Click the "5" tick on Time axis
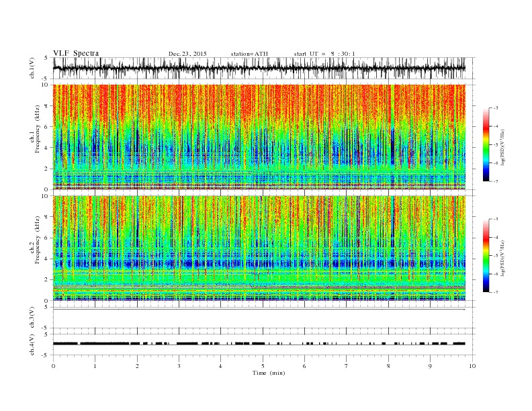This screenshot has width=532, height=411. click(x=263, y=366)
